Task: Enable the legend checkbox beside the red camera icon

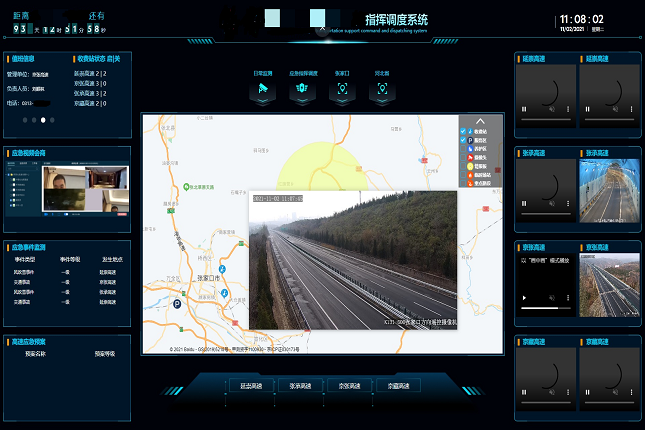Action: tap(463, 157)
